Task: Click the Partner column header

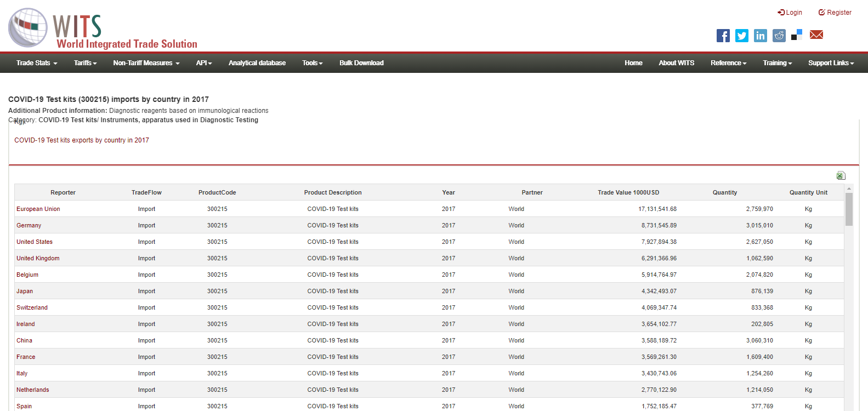Action: 532,192
